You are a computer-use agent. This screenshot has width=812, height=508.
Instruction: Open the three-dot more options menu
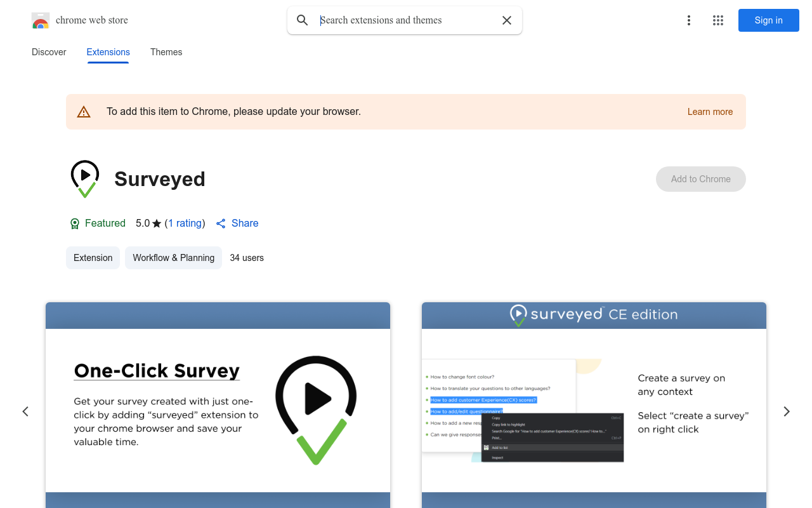coord(689,20)
